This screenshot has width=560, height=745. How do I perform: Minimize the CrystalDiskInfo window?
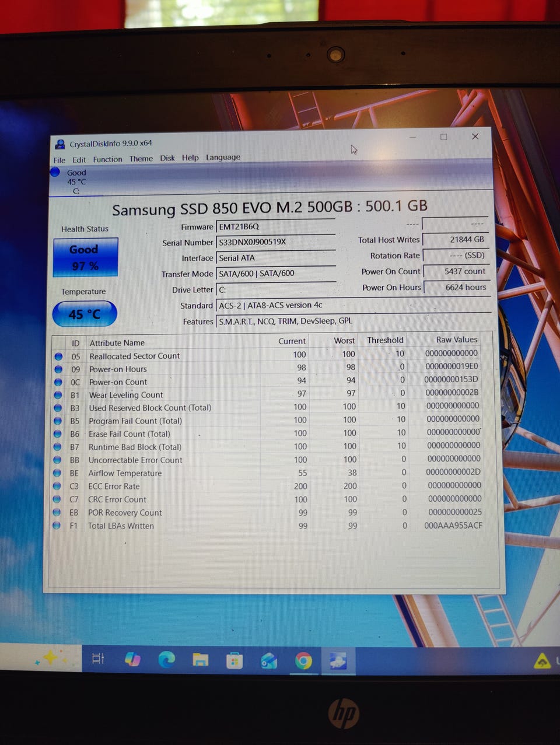(x=413, y=137)
